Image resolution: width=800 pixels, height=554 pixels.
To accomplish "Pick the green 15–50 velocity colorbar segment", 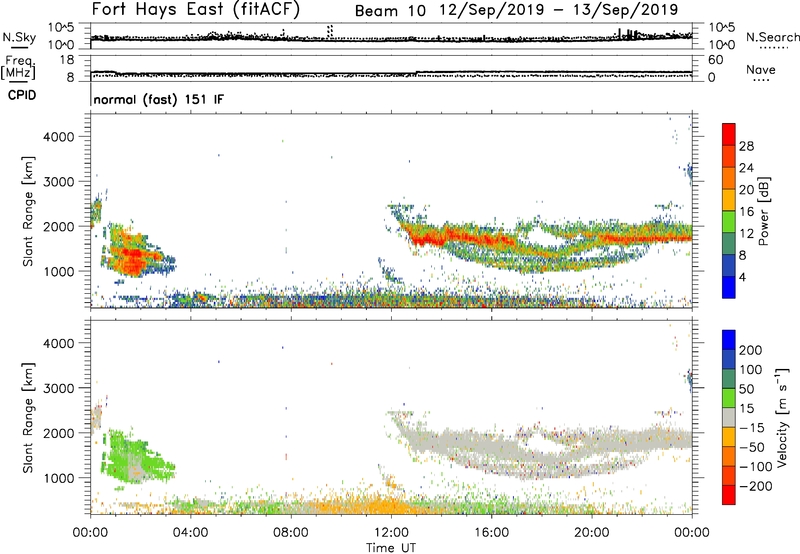I will tap(729, 398).
